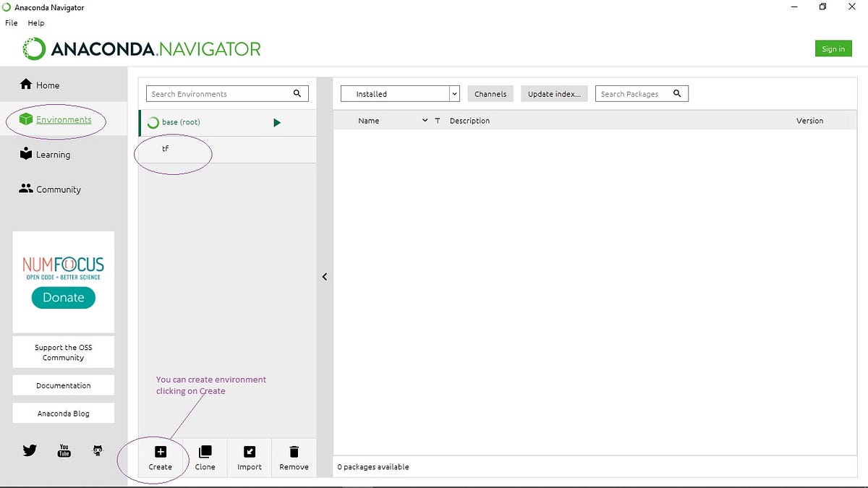
Task: Click the Search Packages magnifier icon
Action: click(678, 93)
